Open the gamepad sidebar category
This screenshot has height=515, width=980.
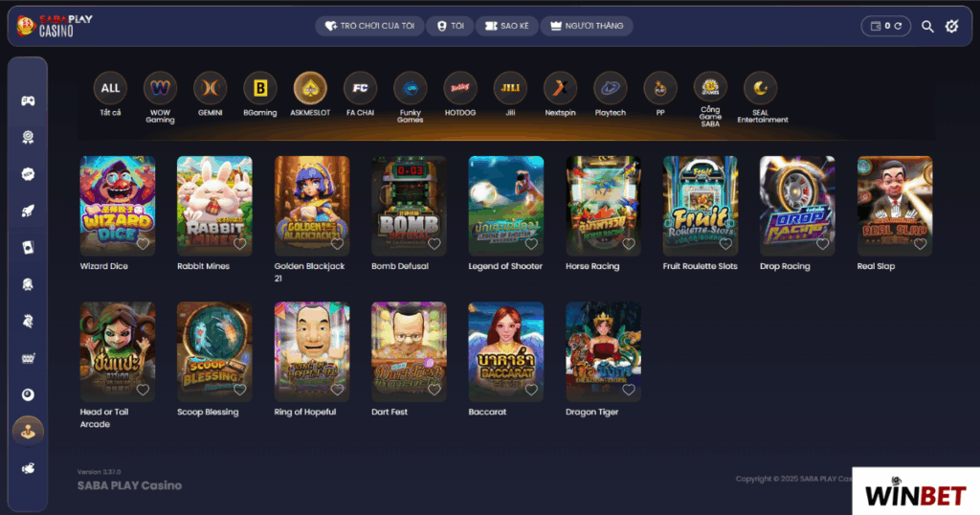pos(28,101)
